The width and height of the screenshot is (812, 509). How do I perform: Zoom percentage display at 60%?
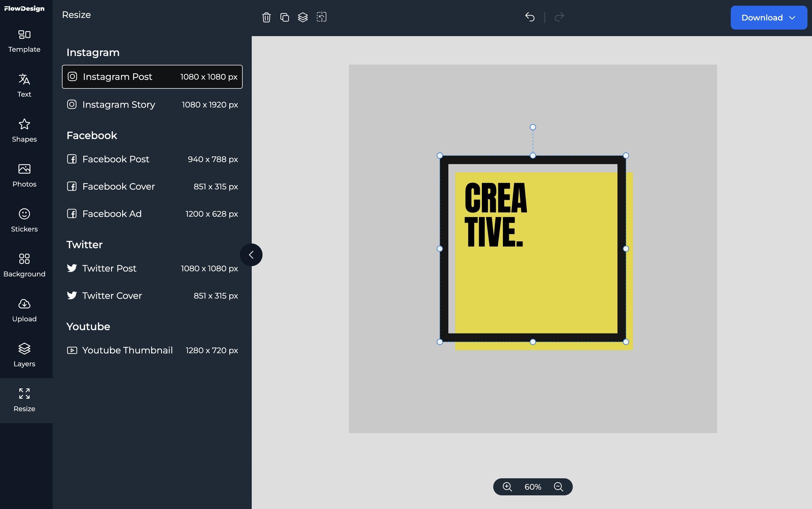532,486
